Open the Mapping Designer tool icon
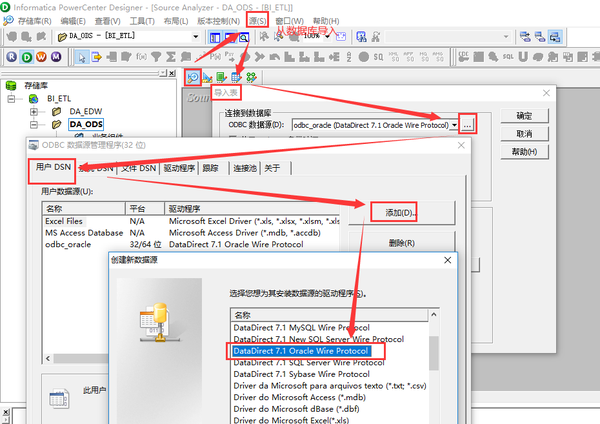Viewport: 600px width, 424px height. pyautogui.click(x=251, y=78)
